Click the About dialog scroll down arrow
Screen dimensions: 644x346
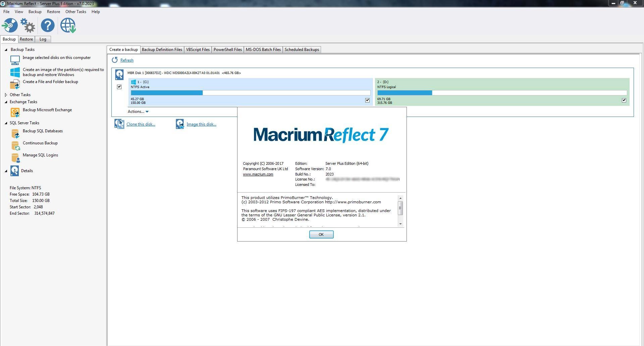400,224
